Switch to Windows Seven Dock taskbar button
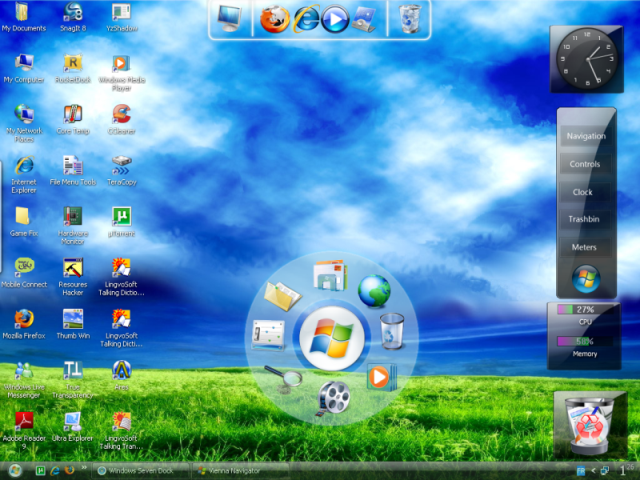 [x=140, y=471]
